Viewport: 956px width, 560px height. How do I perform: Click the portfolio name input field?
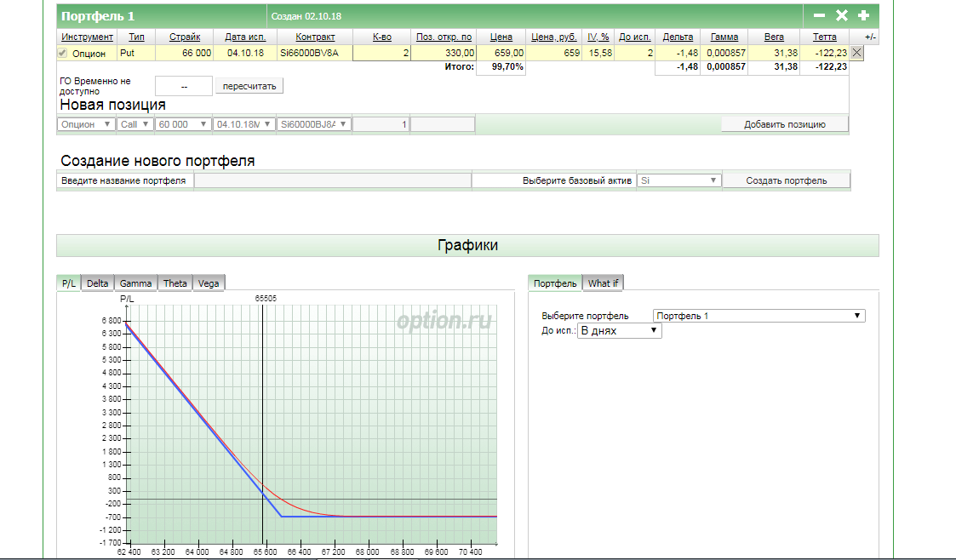[332, 180]
